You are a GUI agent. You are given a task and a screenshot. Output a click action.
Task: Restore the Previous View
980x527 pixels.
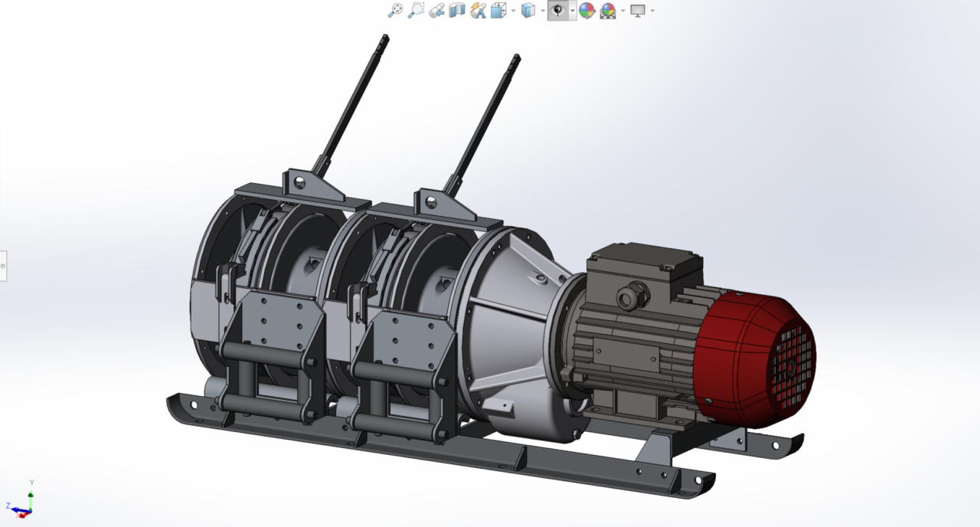coord(436,11)
